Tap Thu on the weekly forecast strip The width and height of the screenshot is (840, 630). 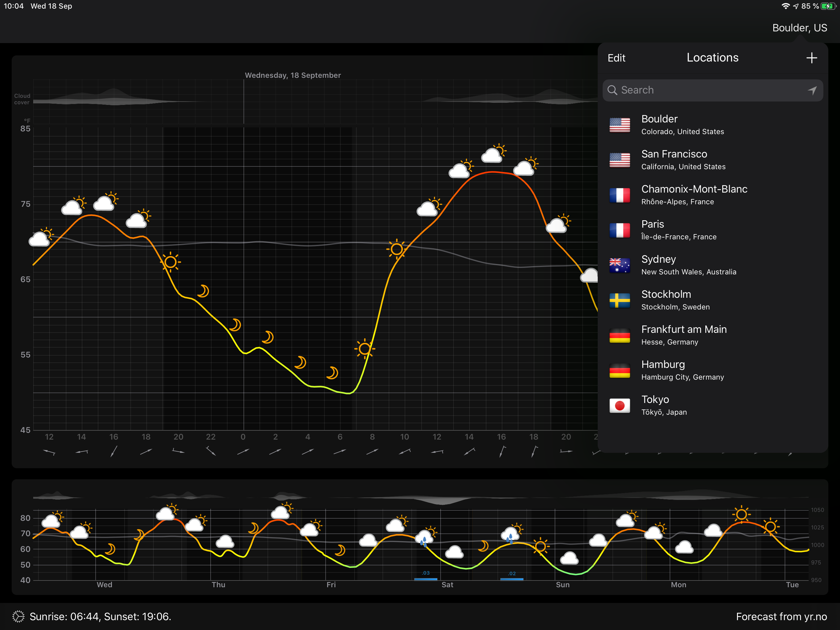[218, 584]
